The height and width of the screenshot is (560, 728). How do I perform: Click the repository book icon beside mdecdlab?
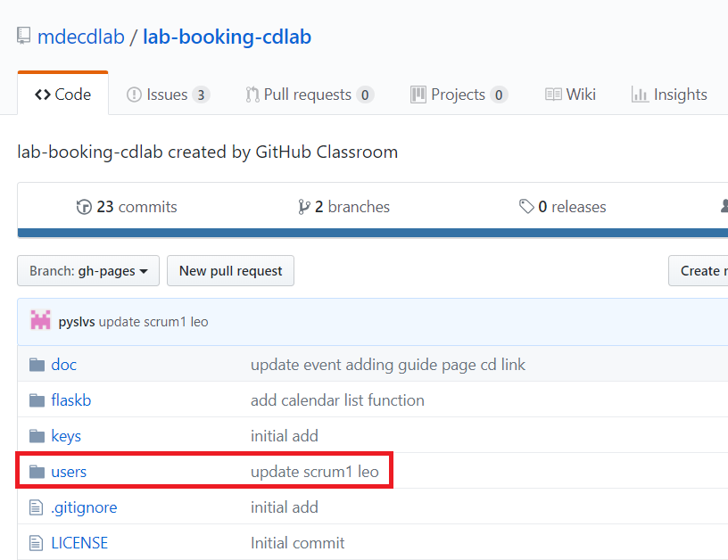pyautogui.click(x=24, y=36)
